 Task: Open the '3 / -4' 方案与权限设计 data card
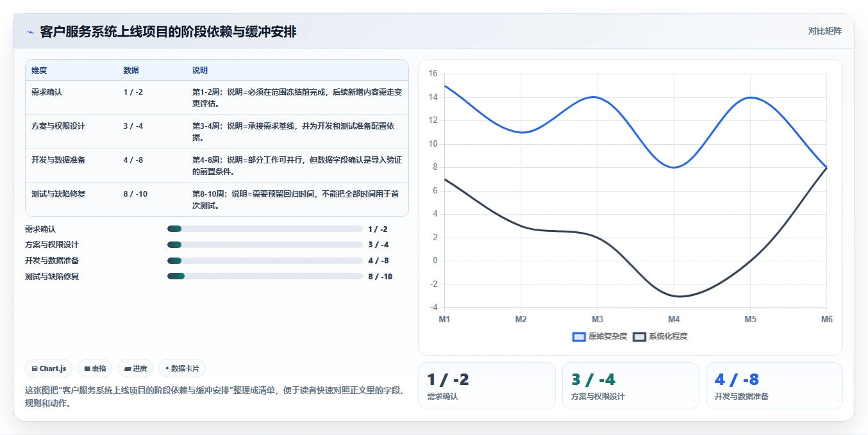(631, 386)
